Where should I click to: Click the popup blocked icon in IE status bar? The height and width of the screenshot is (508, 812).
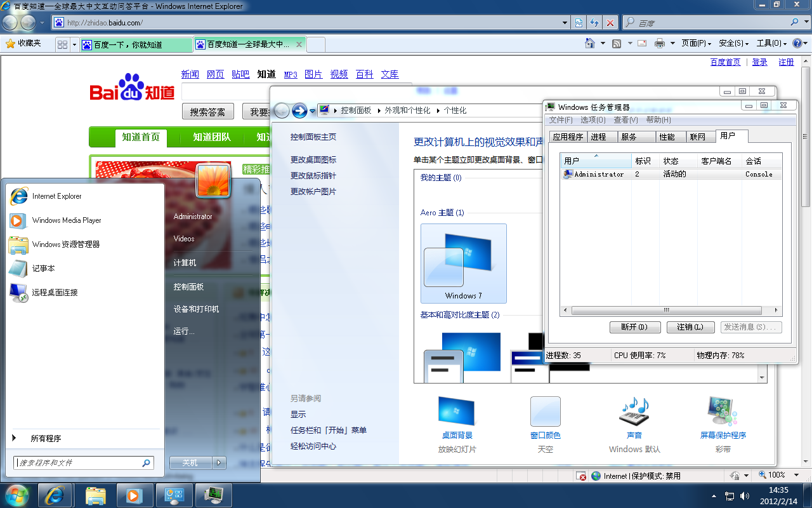point(581,476)
